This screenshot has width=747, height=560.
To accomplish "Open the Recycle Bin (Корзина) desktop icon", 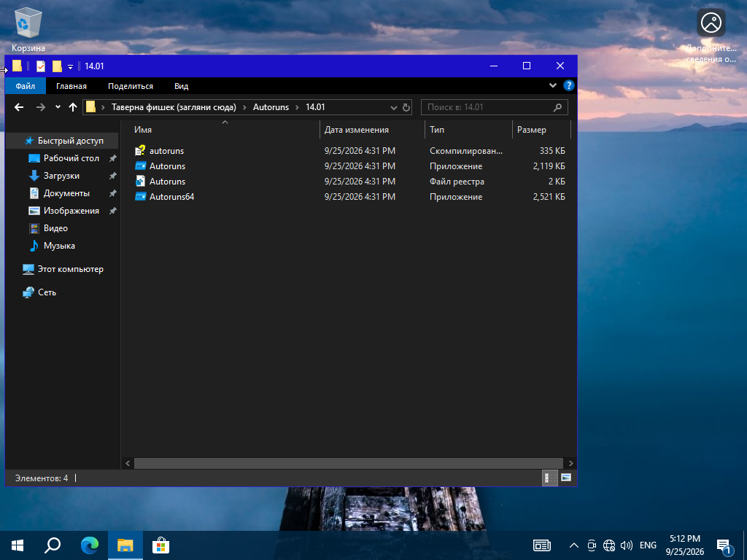I will click(x=28, y=29).
